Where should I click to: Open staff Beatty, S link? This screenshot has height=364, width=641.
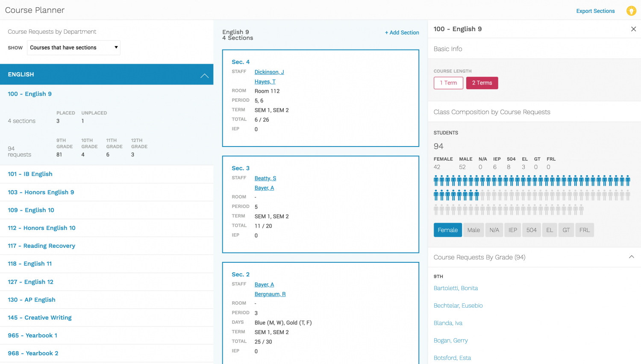265,178
